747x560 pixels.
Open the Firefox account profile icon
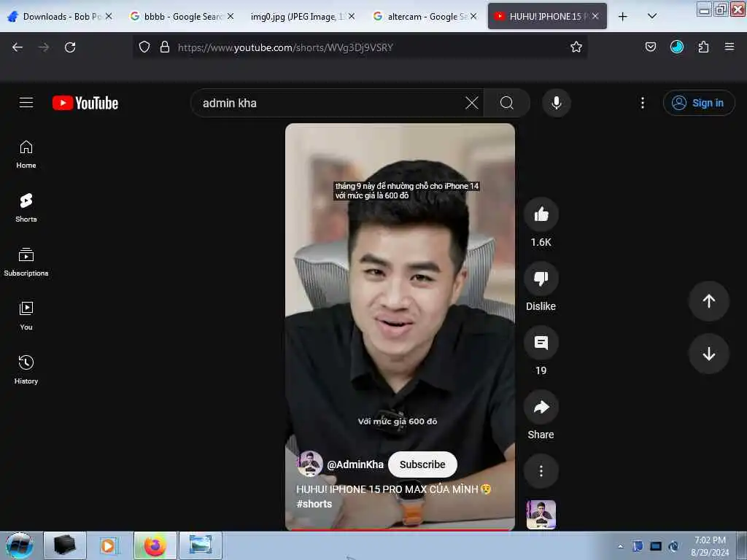[x=676, y=47]
